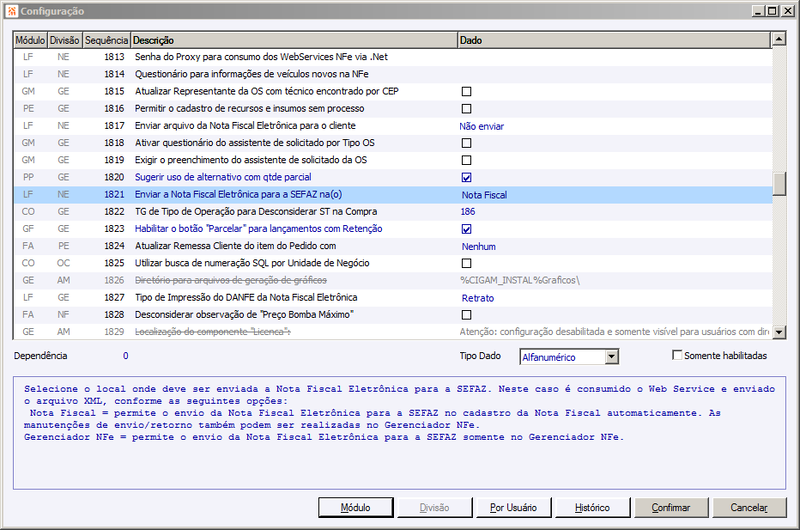
Task: Click sequence number 1828
Action: [114, 315]
